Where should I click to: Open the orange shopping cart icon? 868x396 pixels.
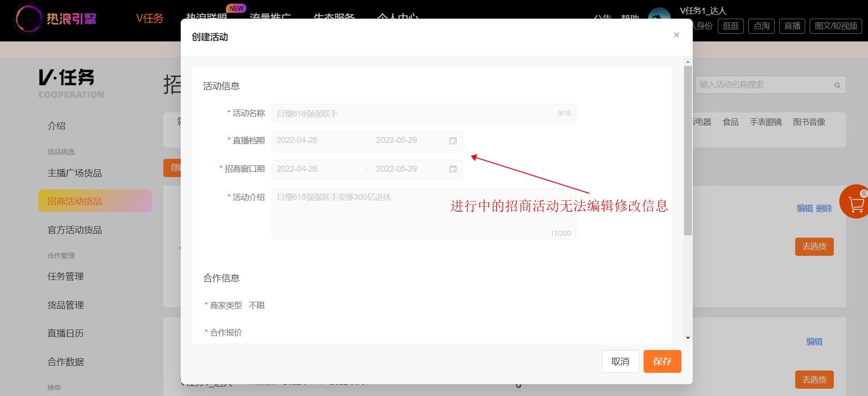(855, 202)
